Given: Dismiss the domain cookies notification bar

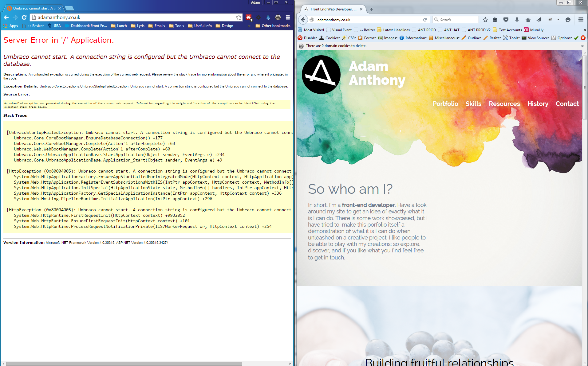Looking at the screenshot, I should tap(582, 46).
